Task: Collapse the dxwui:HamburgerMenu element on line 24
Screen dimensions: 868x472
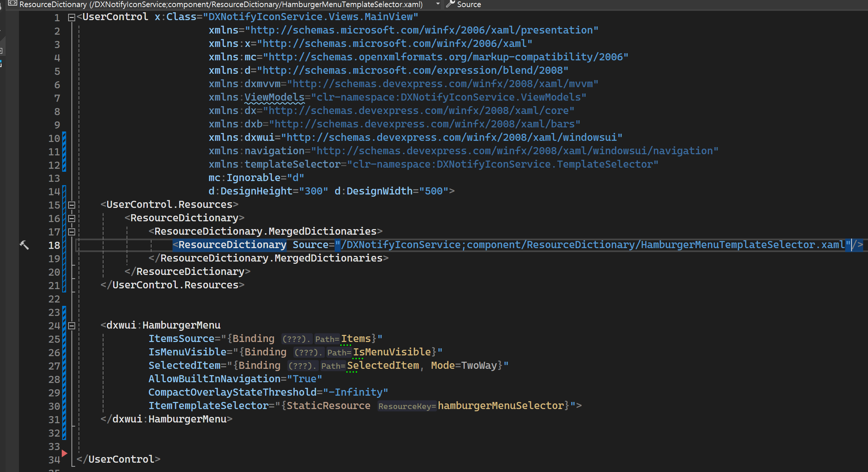Action: tap(72, 326)
